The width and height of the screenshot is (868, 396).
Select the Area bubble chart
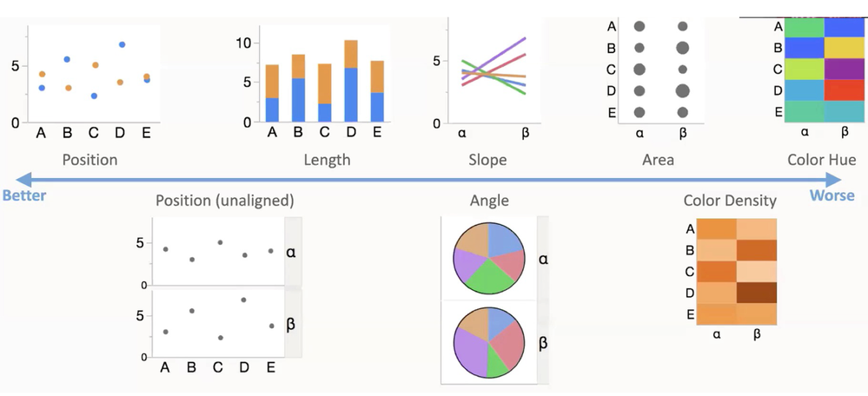[661, 69]
